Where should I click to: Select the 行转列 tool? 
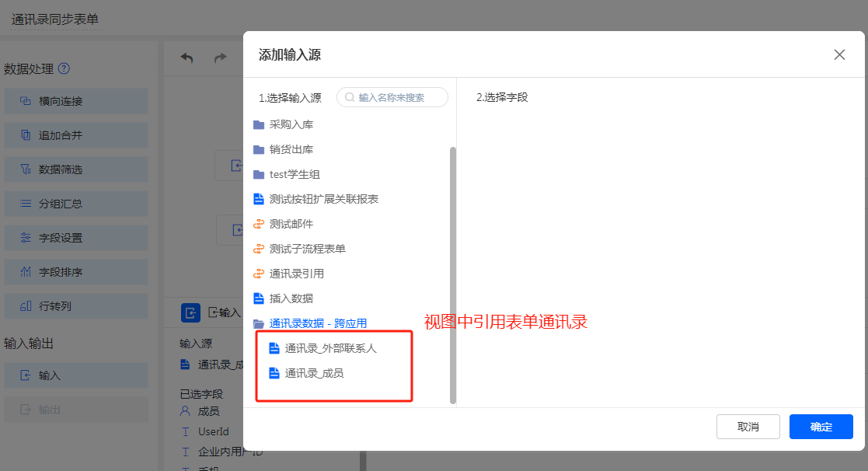(75, 306)
